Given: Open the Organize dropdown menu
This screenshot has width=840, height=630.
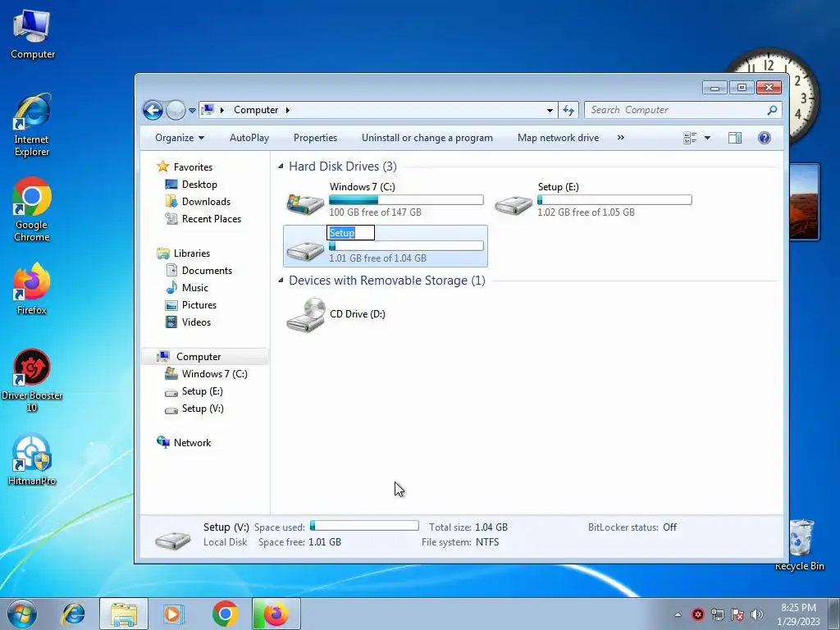Looking at the screenshot, I should (x=180, y=138).
